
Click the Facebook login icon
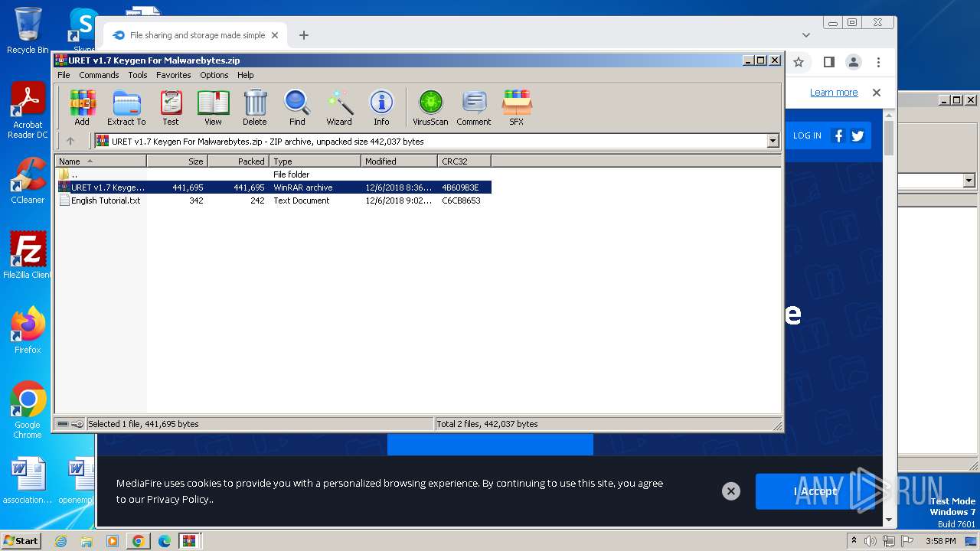tap(838, 135)
